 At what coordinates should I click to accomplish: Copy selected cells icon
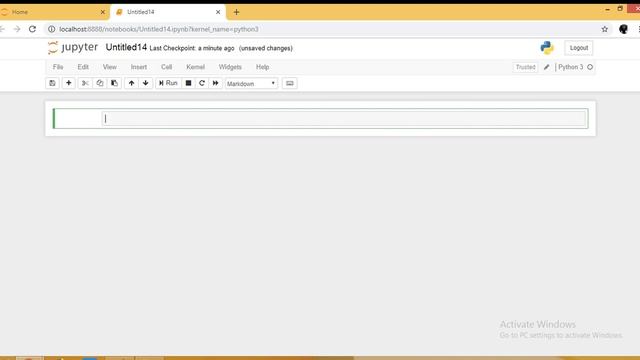tap(100, 83)
